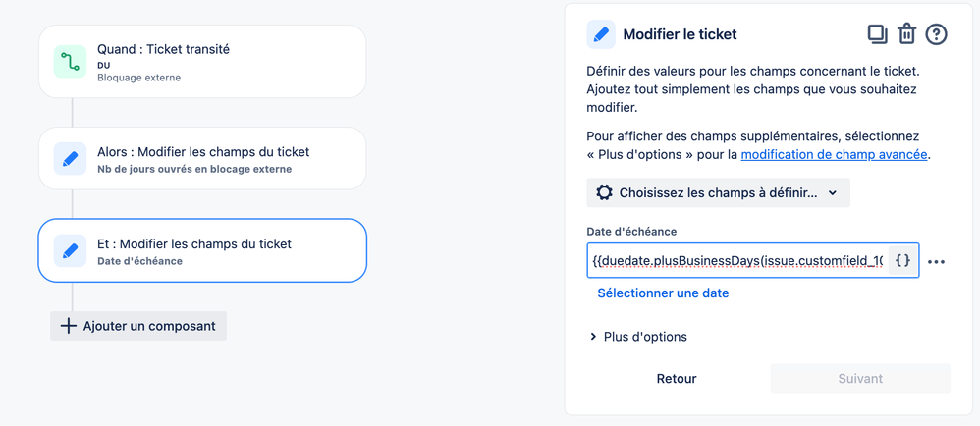Viewport: 980px width, 426px height.
Task: Click plus icon to add component
Action: (69, 326)
